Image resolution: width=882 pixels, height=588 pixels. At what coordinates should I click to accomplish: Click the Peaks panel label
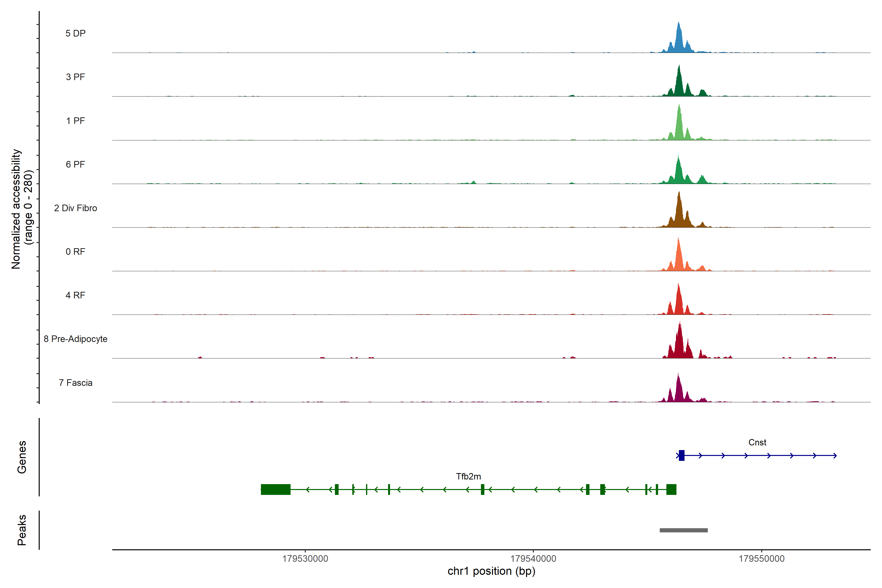coord(22,530)
